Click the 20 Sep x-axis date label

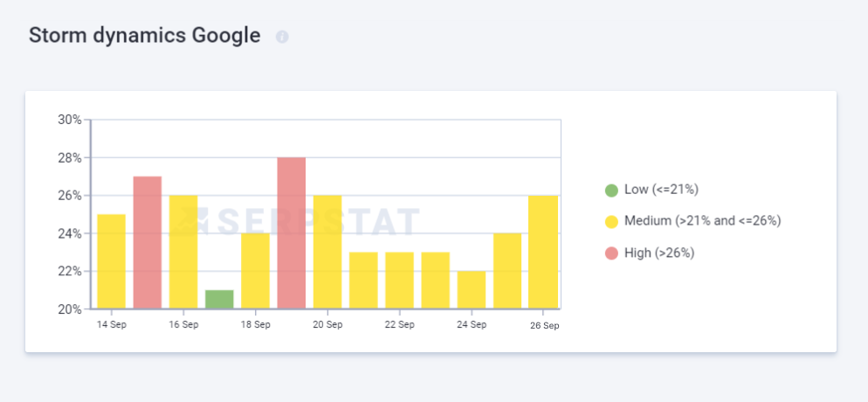[327, 324]
